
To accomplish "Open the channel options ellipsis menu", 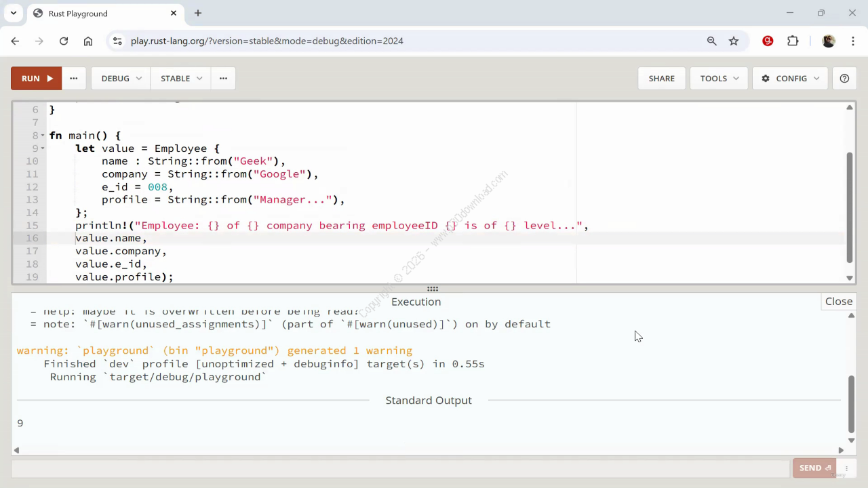I will pyautogui.click(x=223, y=78).
